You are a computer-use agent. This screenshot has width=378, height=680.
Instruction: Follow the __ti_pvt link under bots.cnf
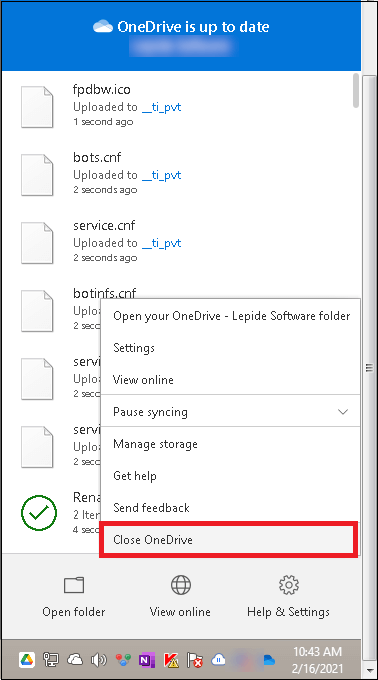click(161, 175)
